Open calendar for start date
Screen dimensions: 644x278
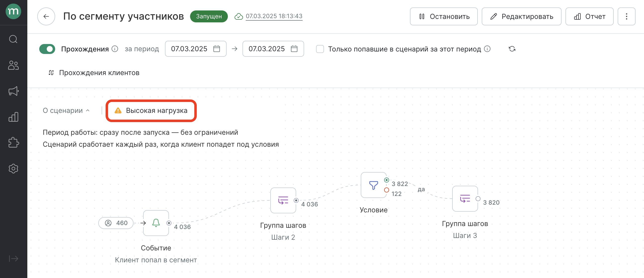(x=217, y=49)
